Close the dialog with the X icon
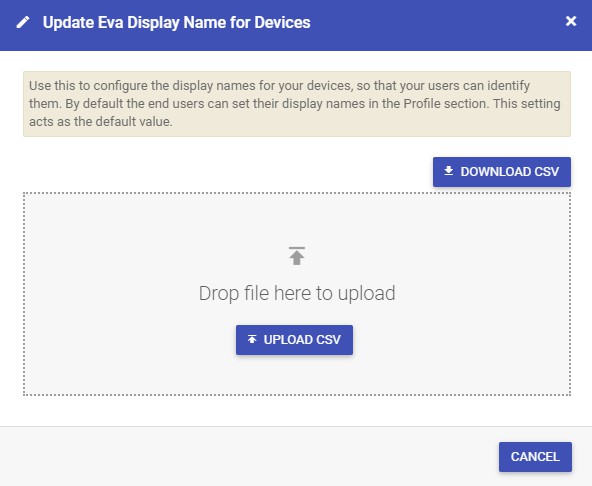This screenshot has height=486, width=592. click(x=571, y=21)
